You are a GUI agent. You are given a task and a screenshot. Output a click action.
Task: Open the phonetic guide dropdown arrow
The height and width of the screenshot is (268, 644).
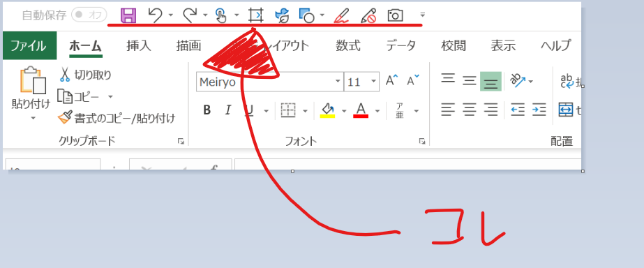click(416, 110)
